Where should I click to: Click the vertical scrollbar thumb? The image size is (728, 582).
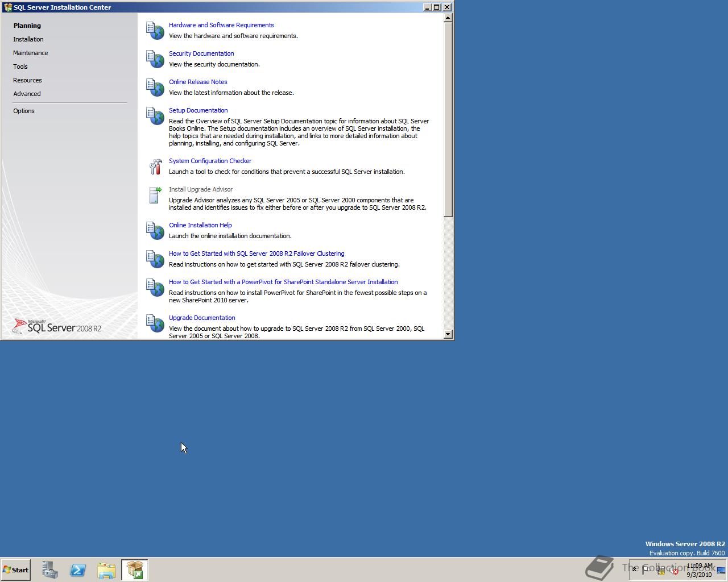pyautogui.click(x=448, y=119)
